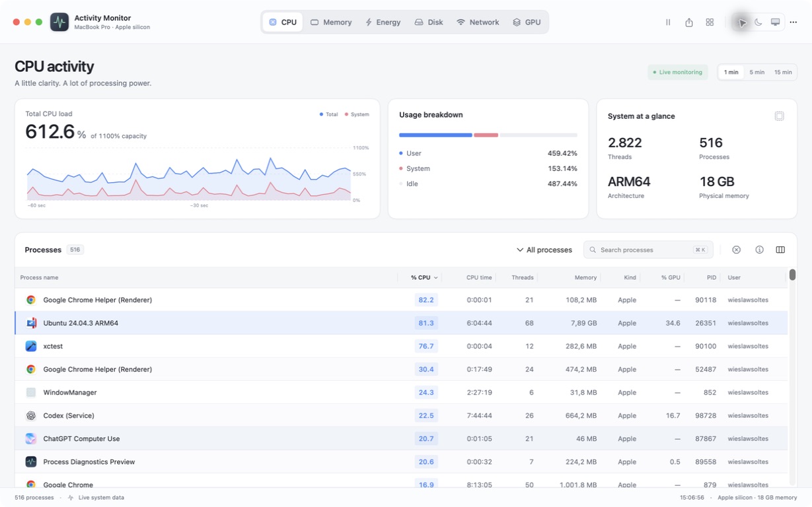Open the All processes filter dropdown
This screenshot has width=812, height=507.
[544, 250]
